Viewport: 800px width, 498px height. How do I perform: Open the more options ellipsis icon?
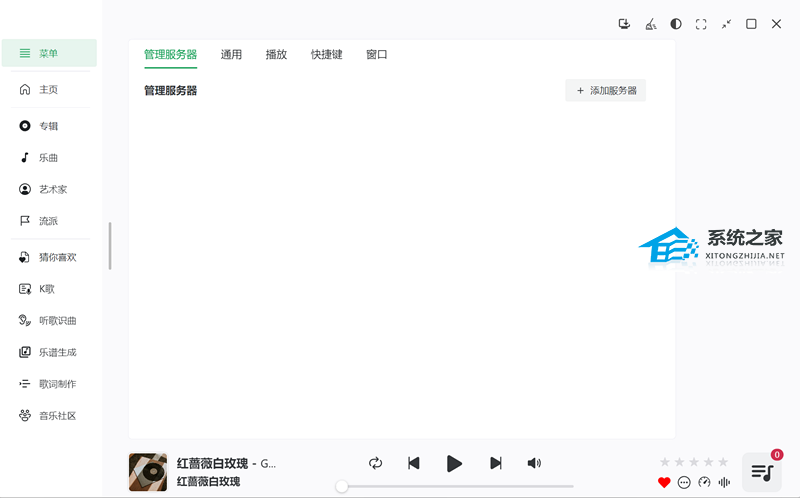[684, 482]
